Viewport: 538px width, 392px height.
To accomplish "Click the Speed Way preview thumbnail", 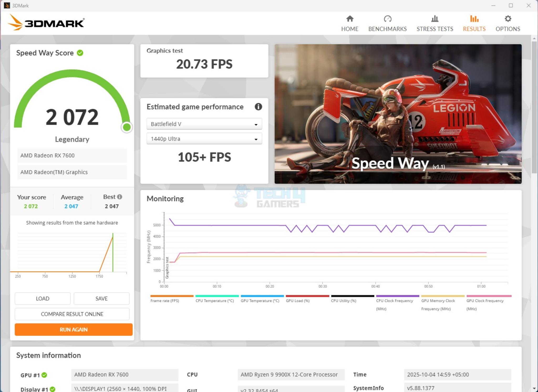I will coord(398,114).
